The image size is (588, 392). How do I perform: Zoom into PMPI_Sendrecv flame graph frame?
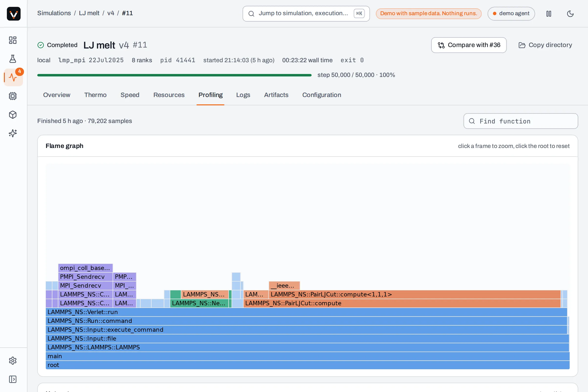(x=85, y=277)
